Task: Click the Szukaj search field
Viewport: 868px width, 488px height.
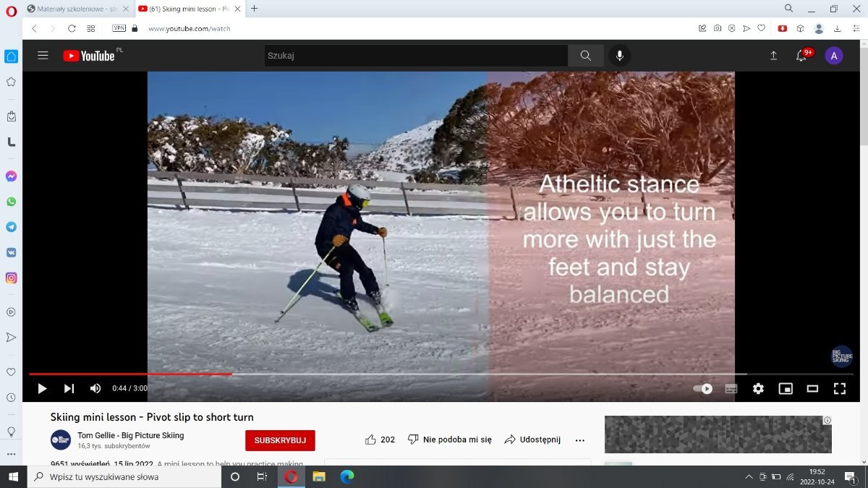Action: tap(416, 56)
